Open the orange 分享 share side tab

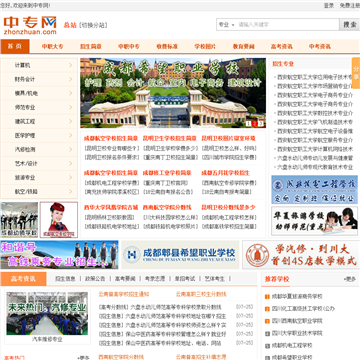(x=356, y=73)
